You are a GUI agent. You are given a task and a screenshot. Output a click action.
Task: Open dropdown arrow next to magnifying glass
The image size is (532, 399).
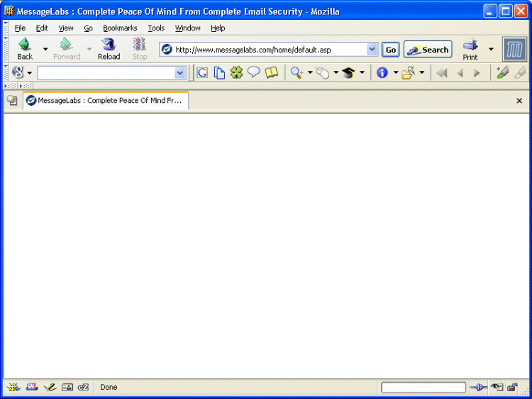(310, 72)
